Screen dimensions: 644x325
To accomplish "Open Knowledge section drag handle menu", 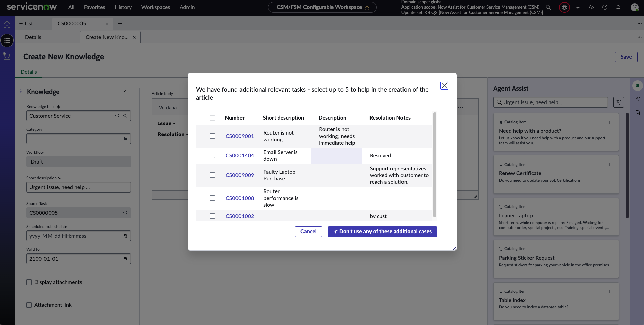I will tap(21, 92).
